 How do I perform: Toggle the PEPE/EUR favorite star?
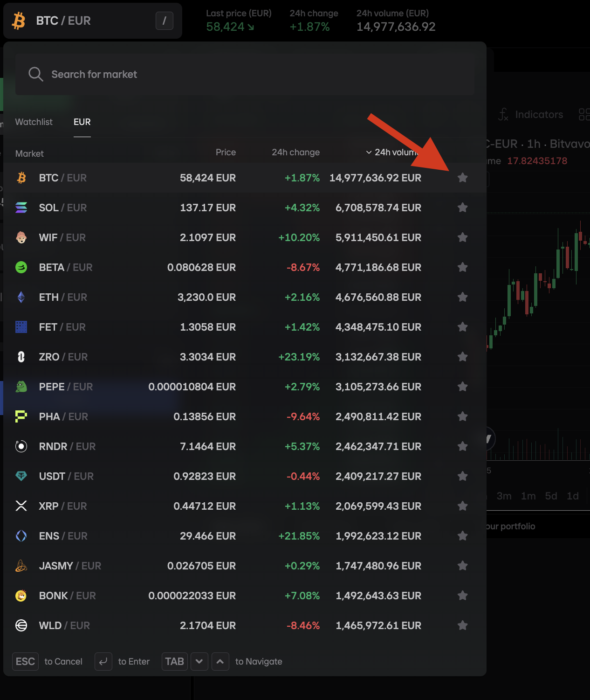462,387
